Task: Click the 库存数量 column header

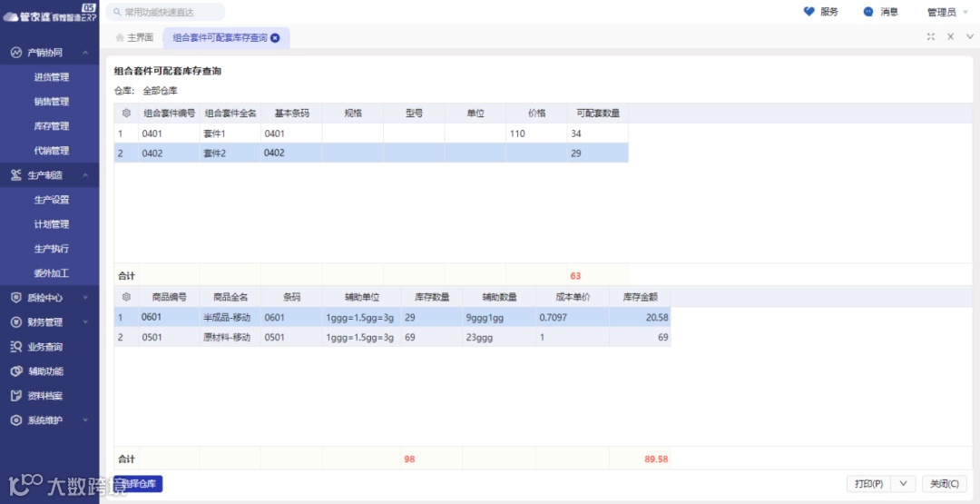Action: click(x=432, y=297)
